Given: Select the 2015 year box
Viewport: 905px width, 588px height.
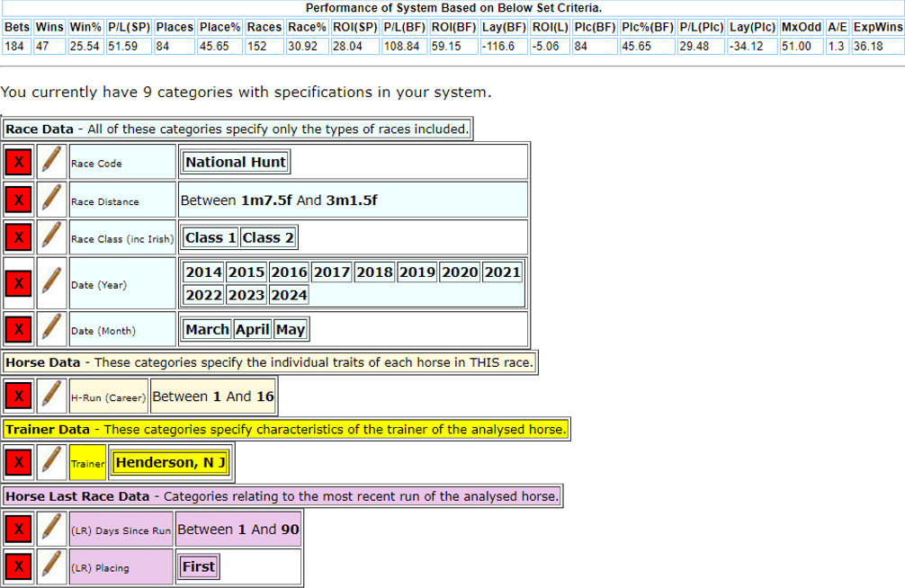Looking at the screenshot, I should click(x=246, y=272).
